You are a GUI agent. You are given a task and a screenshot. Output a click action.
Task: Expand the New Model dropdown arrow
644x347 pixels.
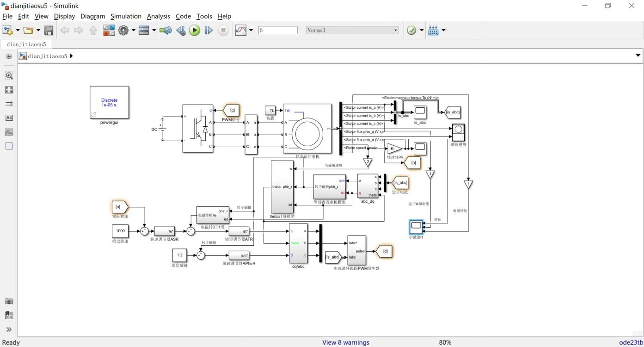[18, 30]
